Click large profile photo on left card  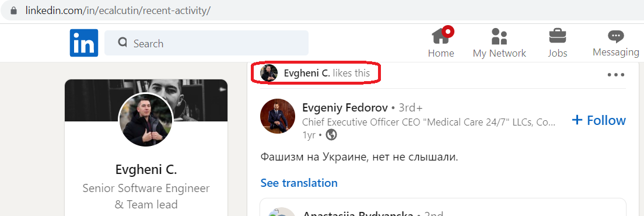click(x=146, y=120)
